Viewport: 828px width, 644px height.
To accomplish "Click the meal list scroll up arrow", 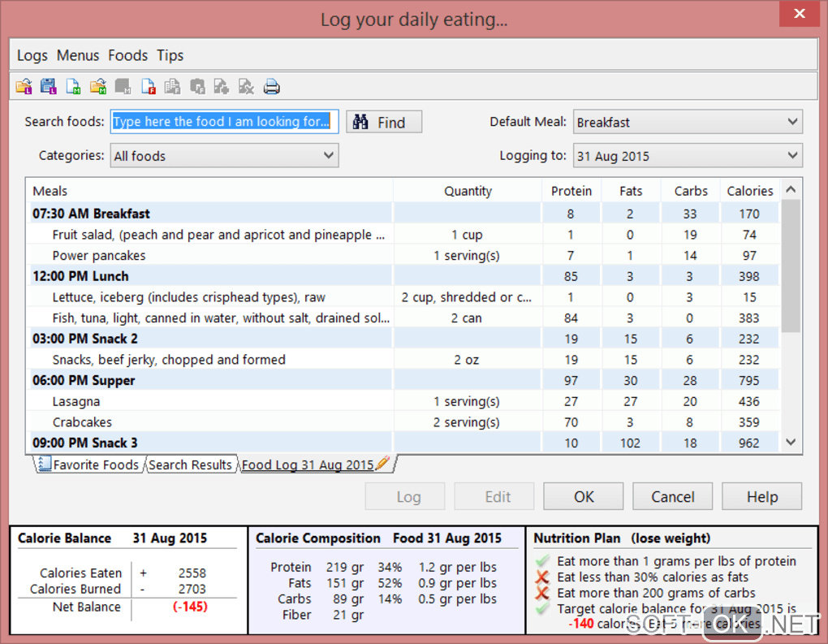I will (791, 190).
